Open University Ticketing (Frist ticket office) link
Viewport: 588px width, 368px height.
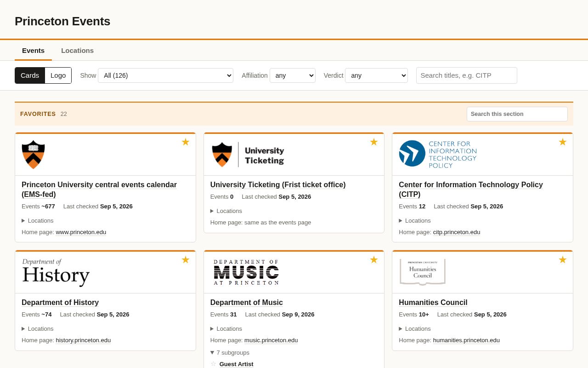pos(278,185)
